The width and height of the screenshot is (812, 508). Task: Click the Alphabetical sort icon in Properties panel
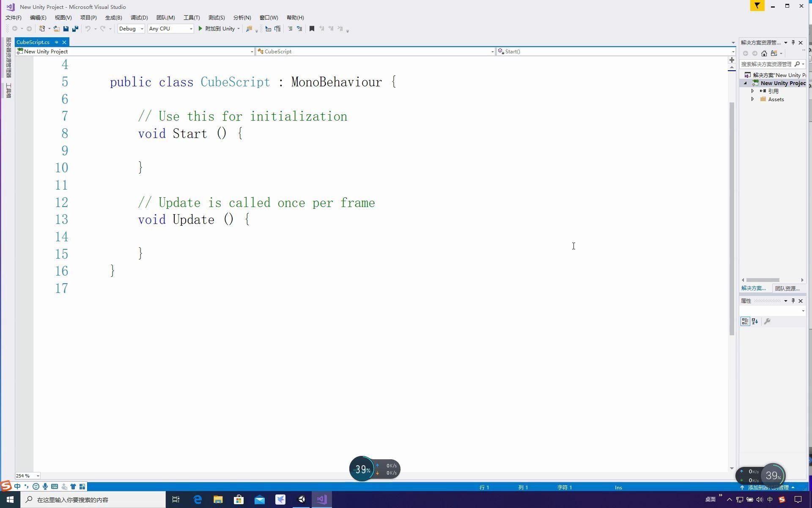click(755, 322)
